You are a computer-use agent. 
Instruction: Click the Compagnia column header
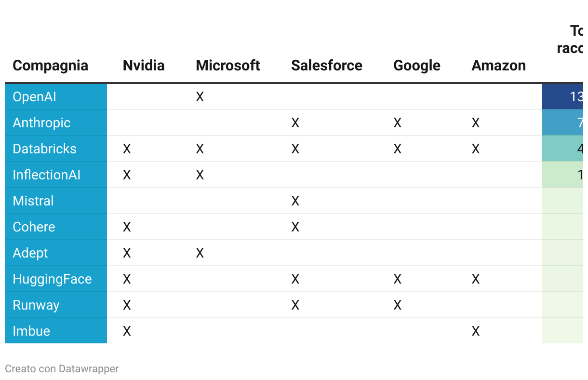50,66
